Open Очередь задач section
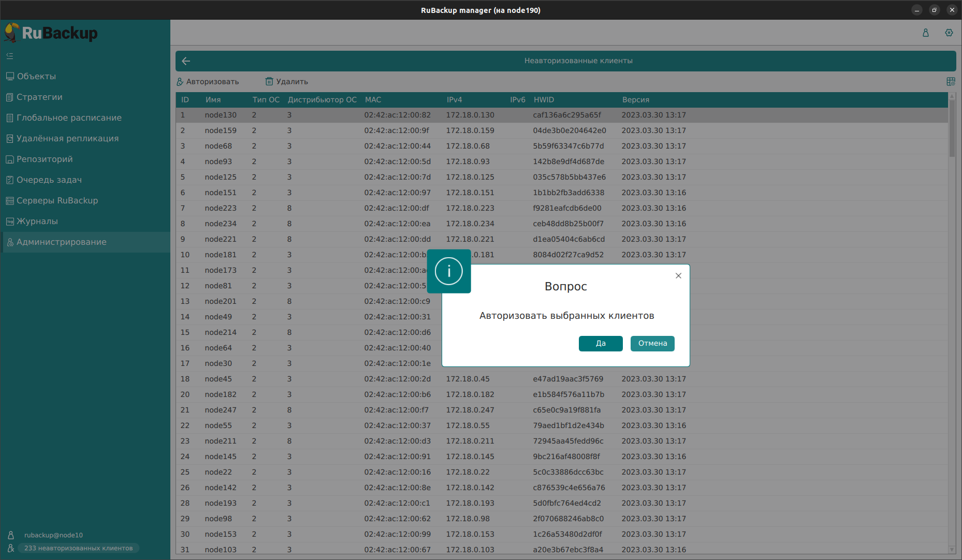 click(x=49, y=180)
